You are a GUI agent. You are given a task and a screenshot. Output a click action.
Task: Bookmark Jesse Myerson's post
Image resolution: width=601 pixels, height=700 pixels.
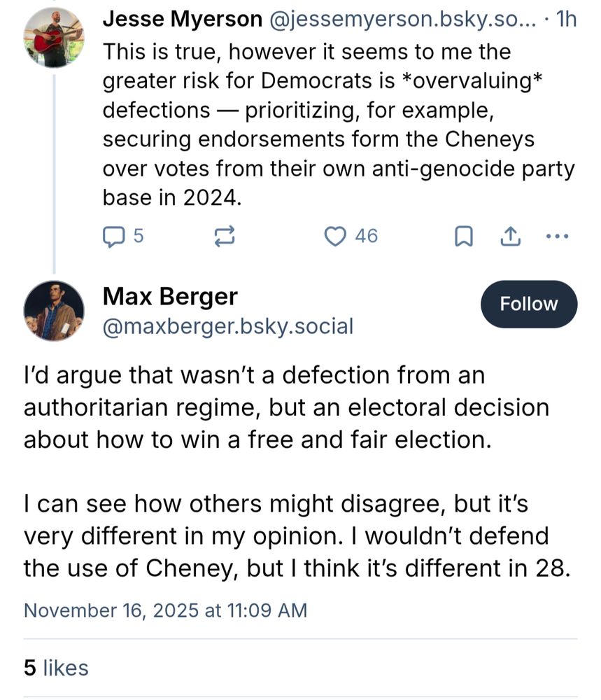click(x=462, y=237)
